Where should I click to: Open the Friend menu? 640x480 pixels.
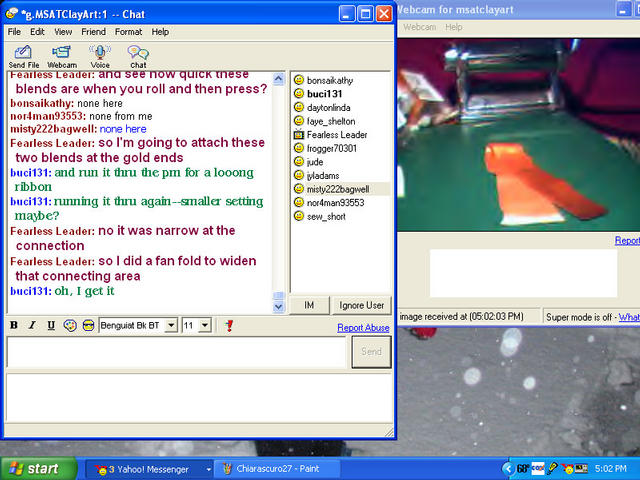pos(93,32)
